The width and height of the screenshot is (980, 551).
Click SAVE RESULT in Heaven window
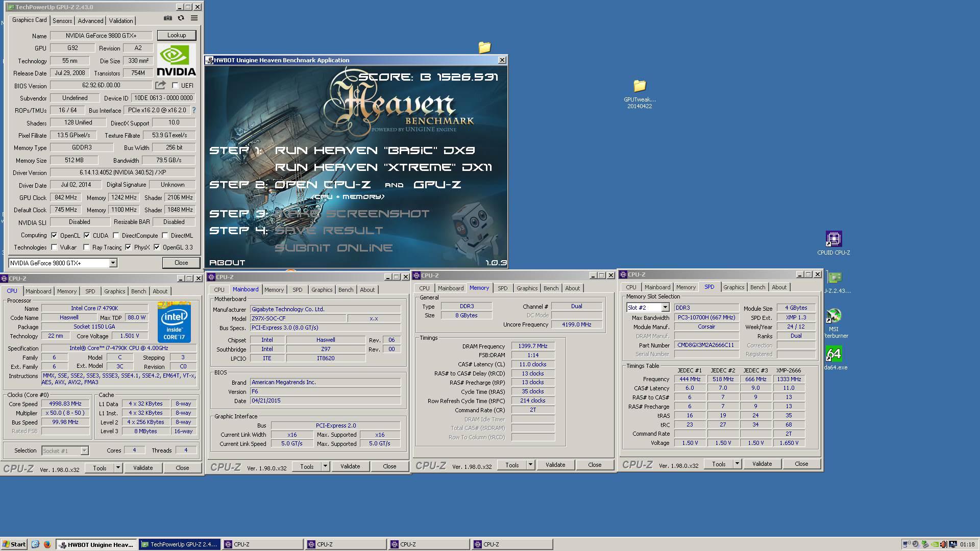coord(329,231)
